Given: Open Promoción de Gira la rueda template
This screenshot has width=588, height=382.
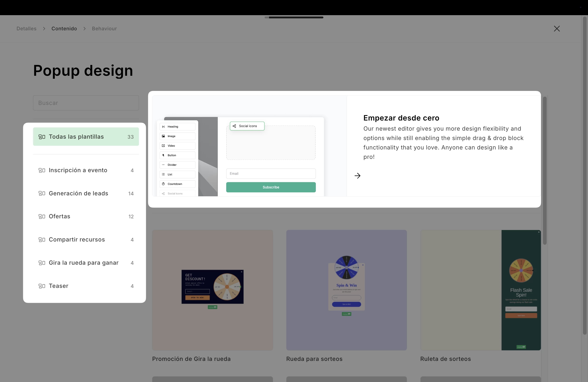Looking at the screenshot, I should coord(212,290).
